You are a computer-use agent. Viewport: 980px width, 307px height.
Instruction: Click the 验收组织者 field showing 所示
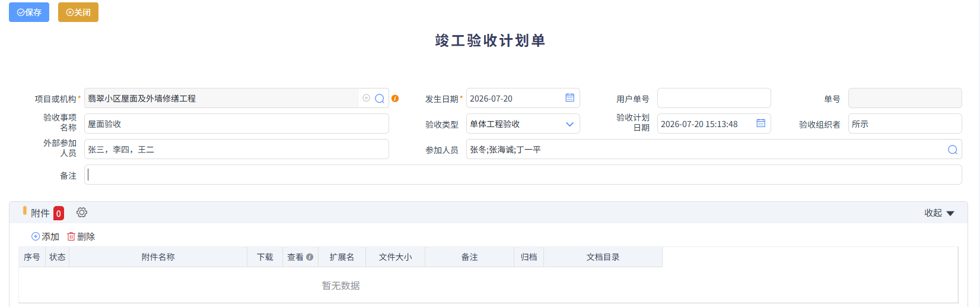pyautogui.click(x=905, y=124)
